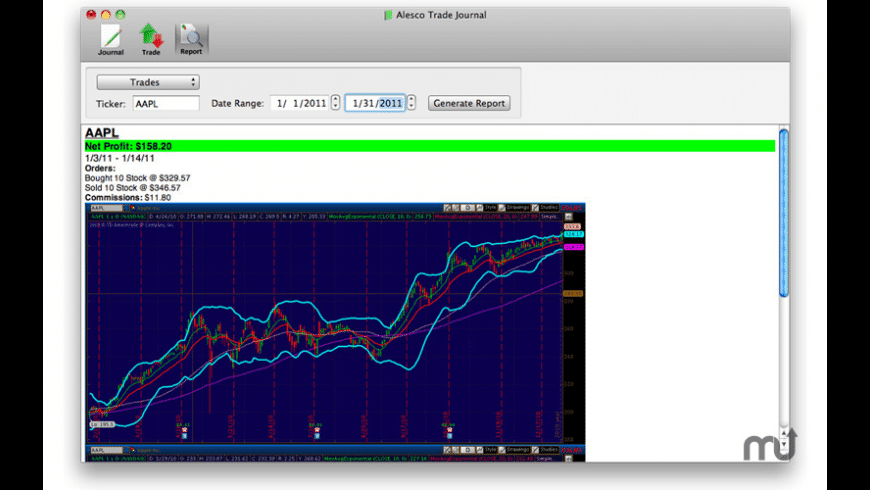Click the Alesco Trade Journal window title
Viewport: 870px width, 490px height.
tap(441, 15)
